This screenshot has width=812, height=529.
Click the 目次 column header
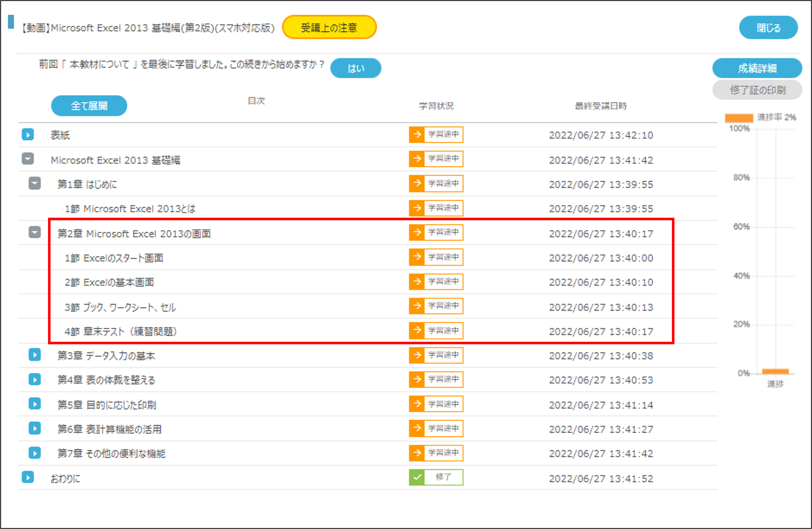pos(256,101)
